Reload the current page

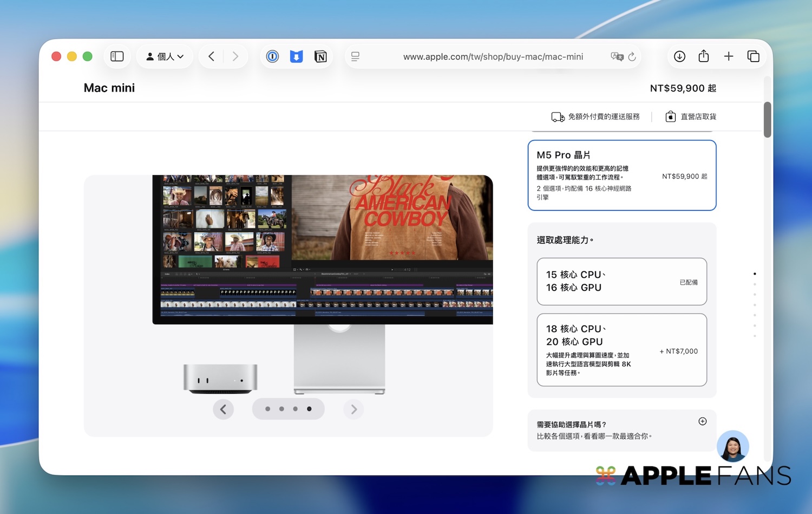pos(632,56)
